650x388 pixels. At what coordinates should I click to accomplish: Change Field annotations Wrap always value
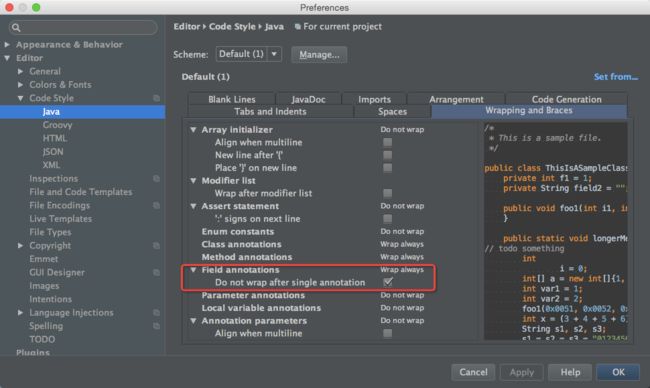(x=402, y=270)
